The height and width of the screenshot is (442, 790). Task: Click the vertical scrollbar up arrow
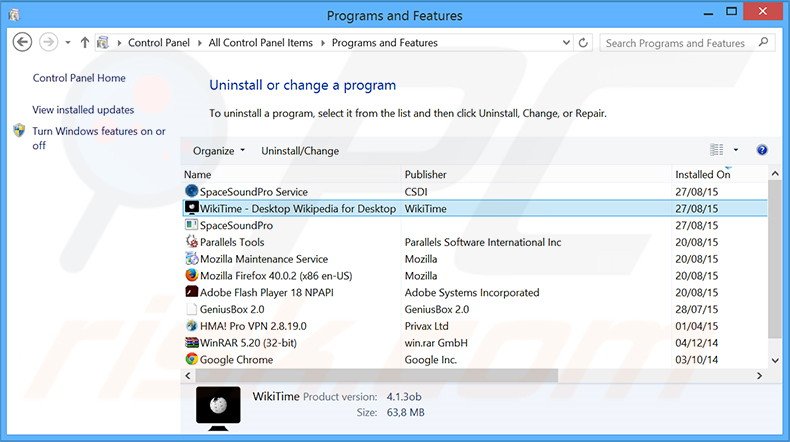point(775,173)
